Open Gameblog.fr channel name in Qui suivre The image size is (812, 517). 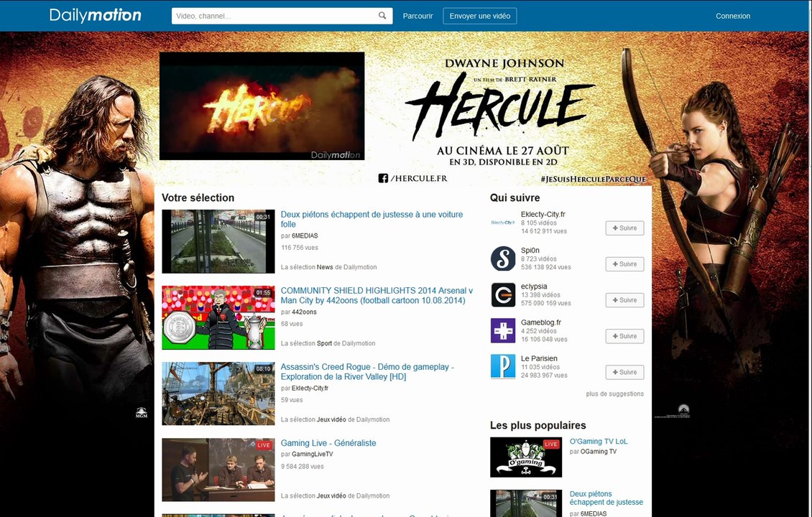click(x=541, y=322)
